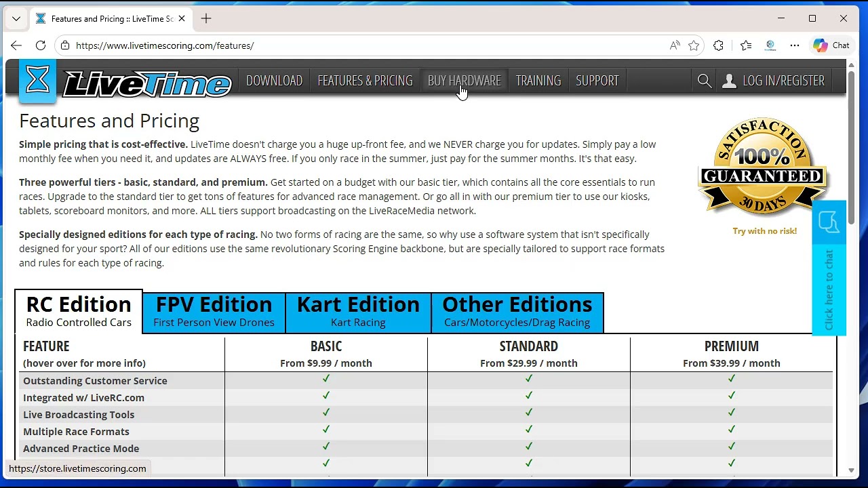Click the PREMIUM column header
The image size is (868, 488).
coord(731,346)
